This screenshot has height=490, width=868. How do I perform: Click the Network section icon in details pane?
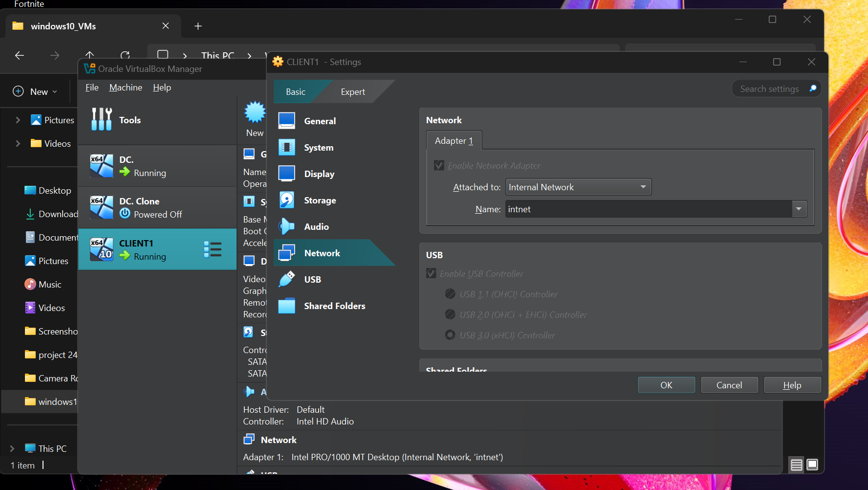click(x=249, y=439)
